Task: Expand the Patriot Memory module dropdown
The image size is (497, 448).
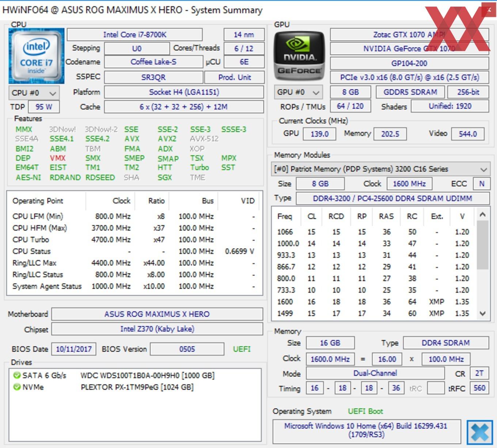Action: click(381, 169)
